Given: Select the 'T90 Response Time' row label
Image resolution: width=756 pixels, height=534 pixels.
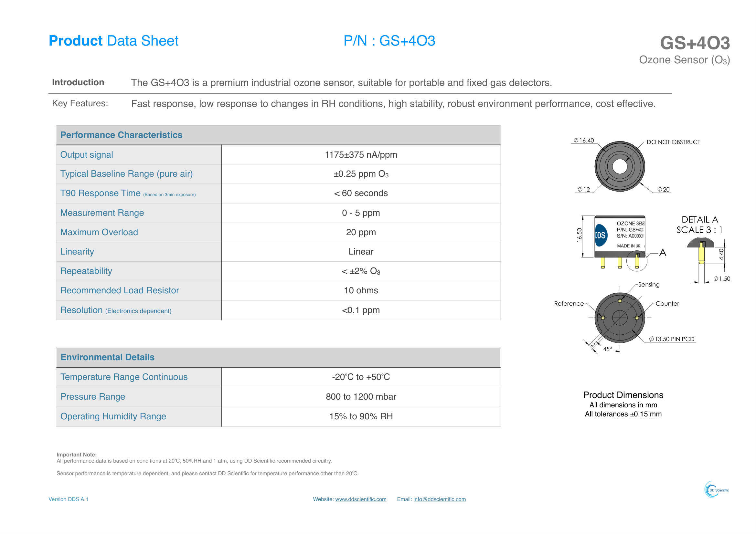Looking at the screenshot, I should (x=128, y=193).
